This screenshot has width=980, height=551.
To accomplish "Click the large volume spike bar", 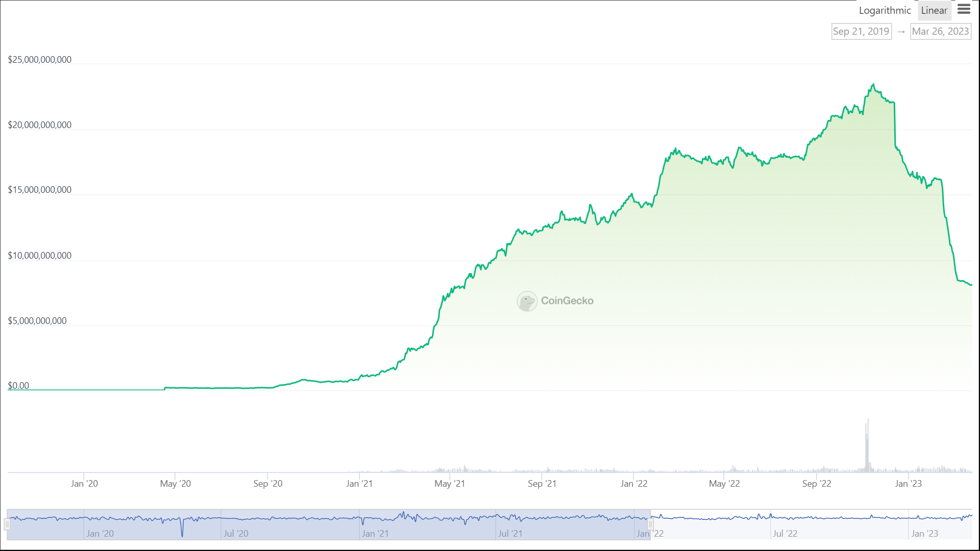I will [867, 446].
